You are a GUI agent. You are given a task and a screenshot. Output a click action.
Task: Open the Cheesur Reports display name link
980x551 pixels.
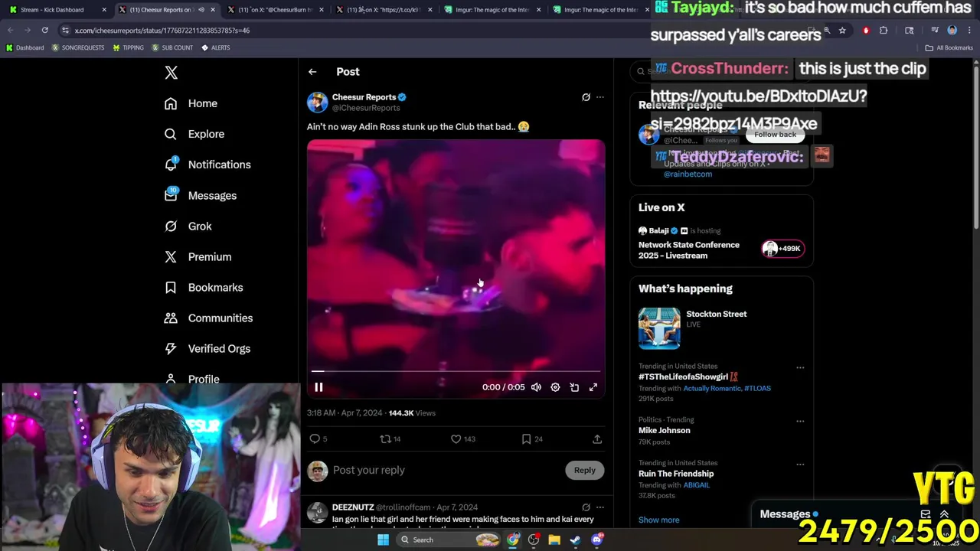tap(364, 97)
